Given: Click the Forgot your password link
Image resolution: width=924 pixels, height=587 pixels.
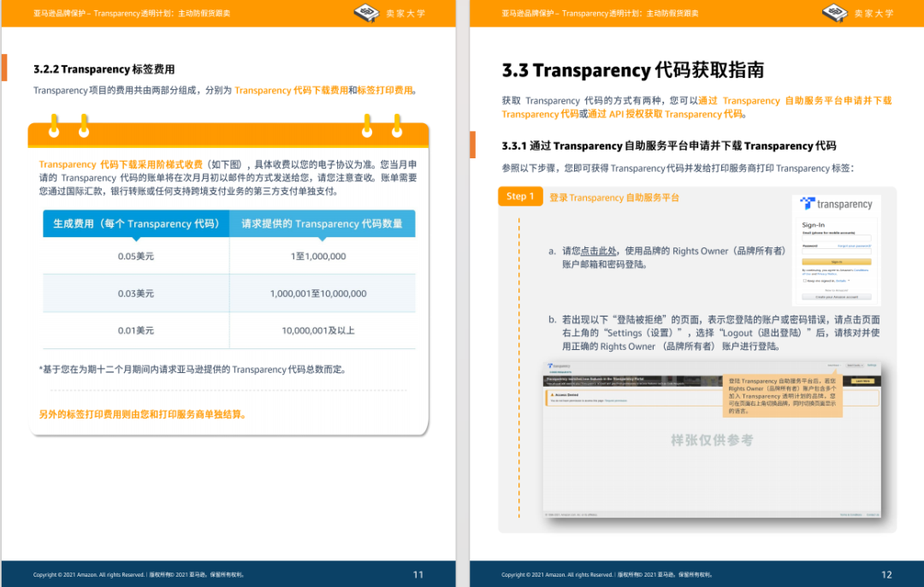Looking at the screenshot, I should [853, 245].
